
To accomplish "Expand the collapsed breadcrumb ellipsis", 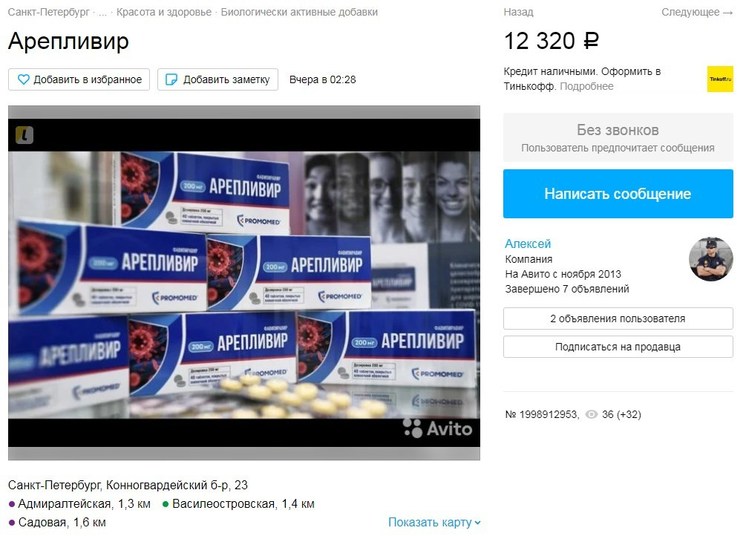I will [x=102, y=12].
